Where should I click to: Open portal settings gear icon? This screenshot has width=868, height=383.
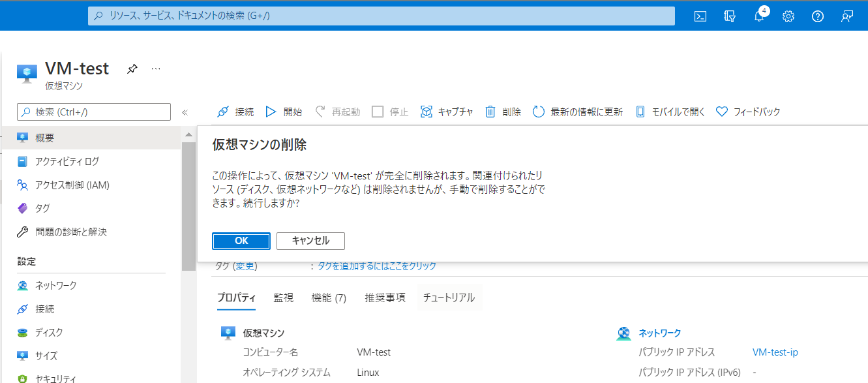[788, 16]
